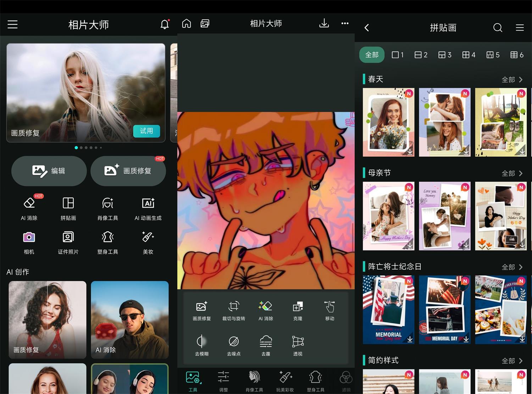Expand the 春天 template category

tap(512, 79)
